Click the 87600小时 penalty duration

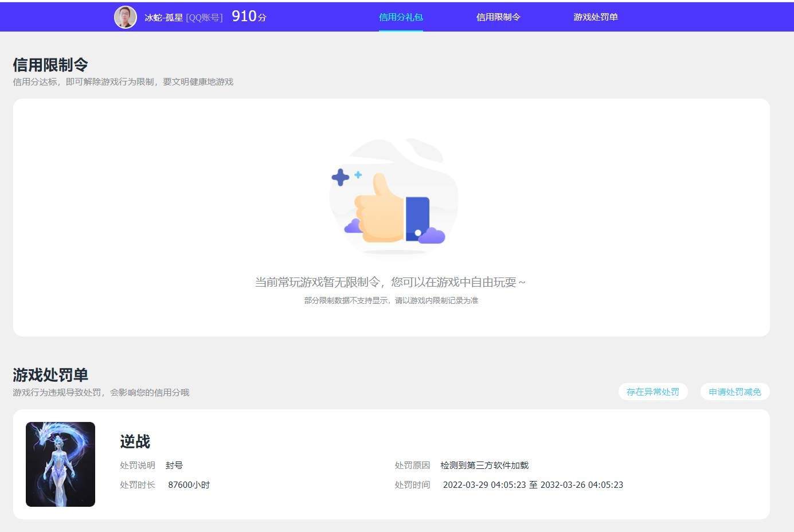(189, 485)
